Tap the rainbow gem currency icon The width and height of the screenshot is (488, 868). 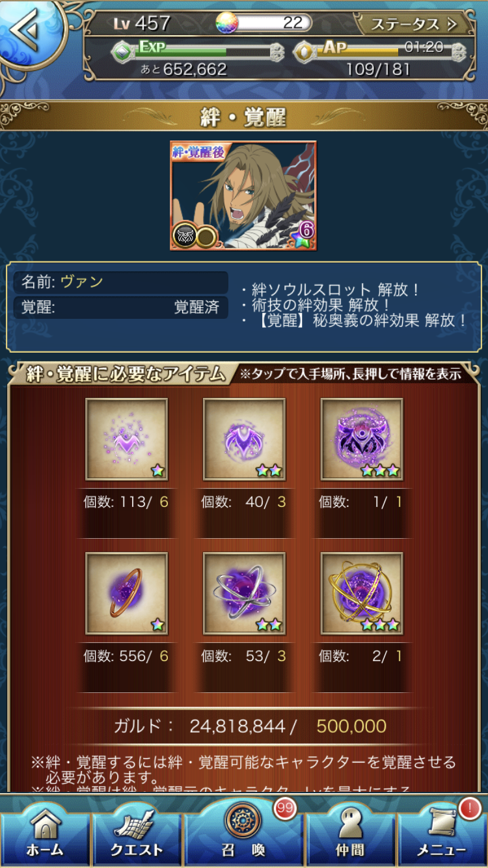point(227,23)
